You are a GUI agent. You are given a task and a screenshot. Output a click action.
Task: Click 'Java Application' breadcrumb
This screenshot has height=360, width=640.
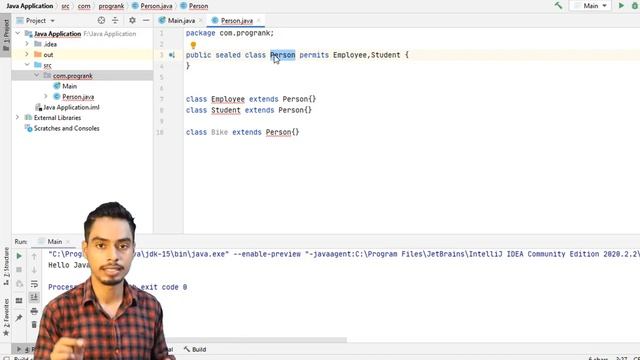(x=30, y=6)
